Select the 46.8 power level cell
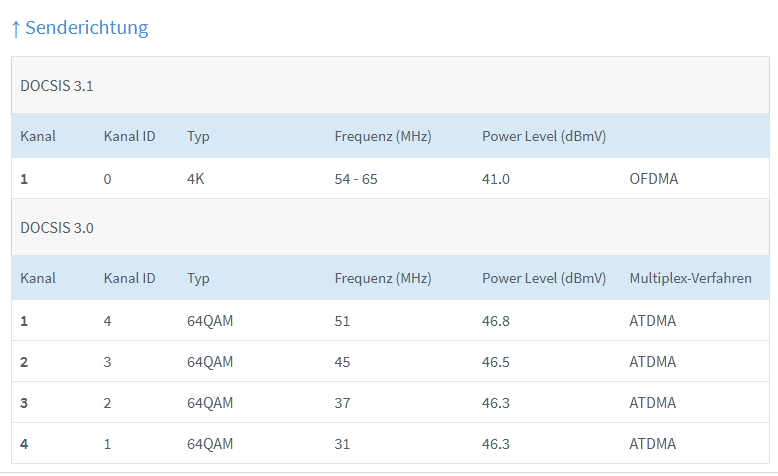 pyautogui.click(x=496, y=321)
